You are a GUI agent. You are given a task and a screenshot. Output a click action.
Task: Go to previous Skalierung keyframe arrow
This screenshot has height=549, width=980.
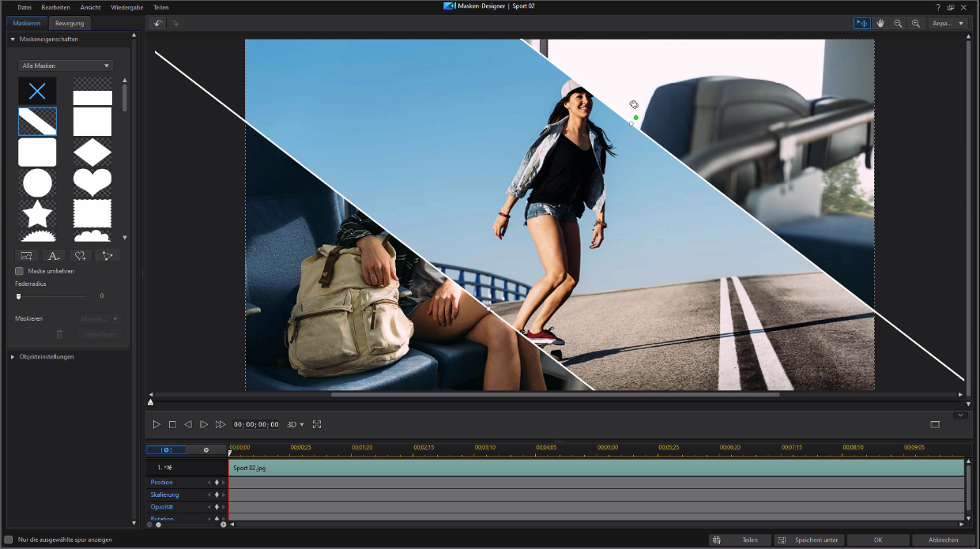209,494
